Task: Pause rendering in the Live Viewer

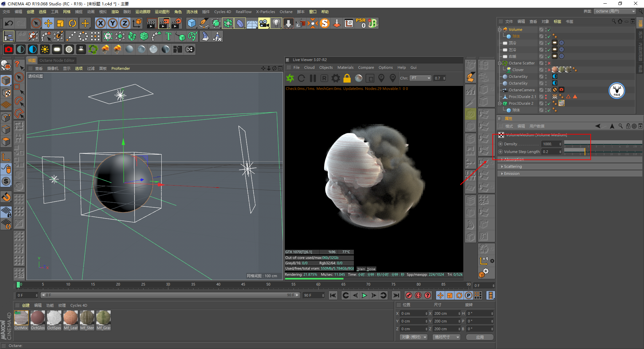Action: point(313,78)
